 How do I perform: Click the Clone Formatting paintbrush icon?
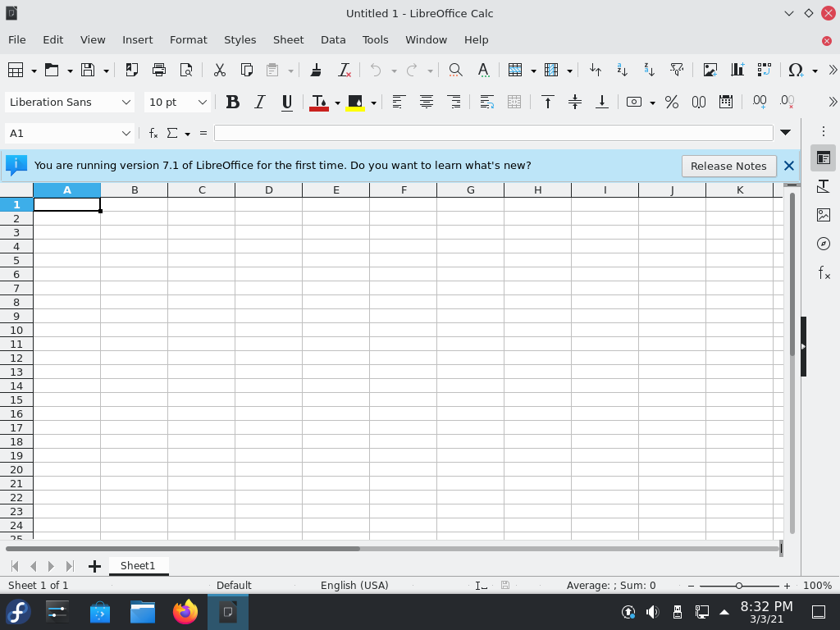click(x=316, y=70)
